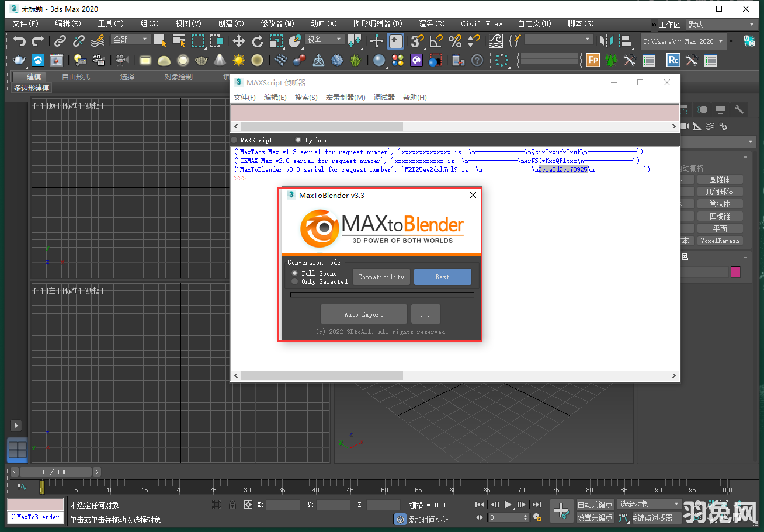
Task: Activate the Rotate tool icon
Action: pyautogui.click(x=258, y=41)
